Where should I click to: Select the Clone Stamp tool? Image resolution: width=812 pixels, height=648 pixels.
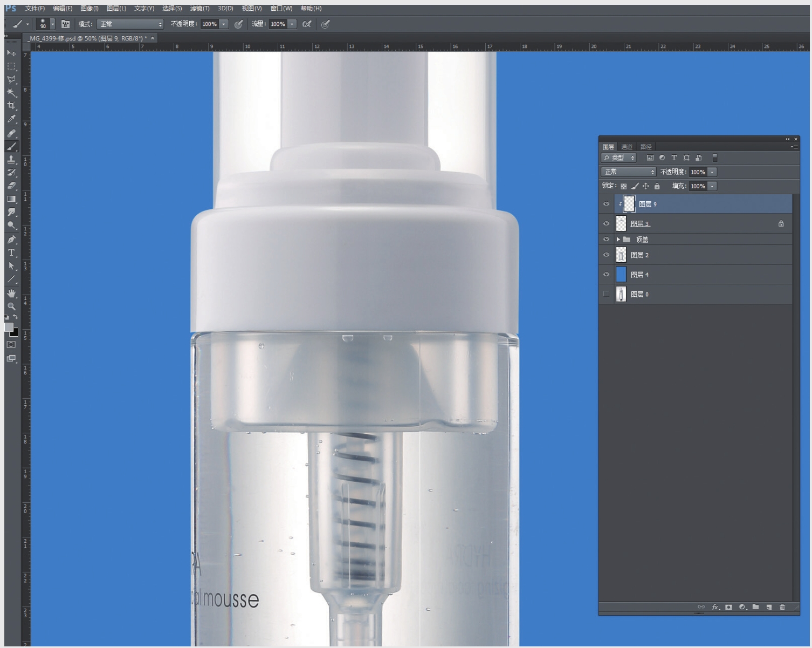click(11, 160)
